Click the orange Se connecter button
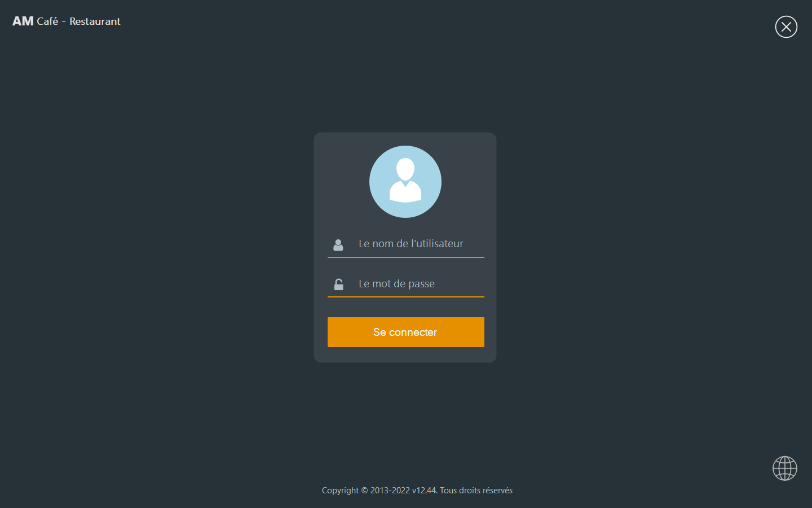Screen dimensions: 812x508 click(x=406, y=332)
